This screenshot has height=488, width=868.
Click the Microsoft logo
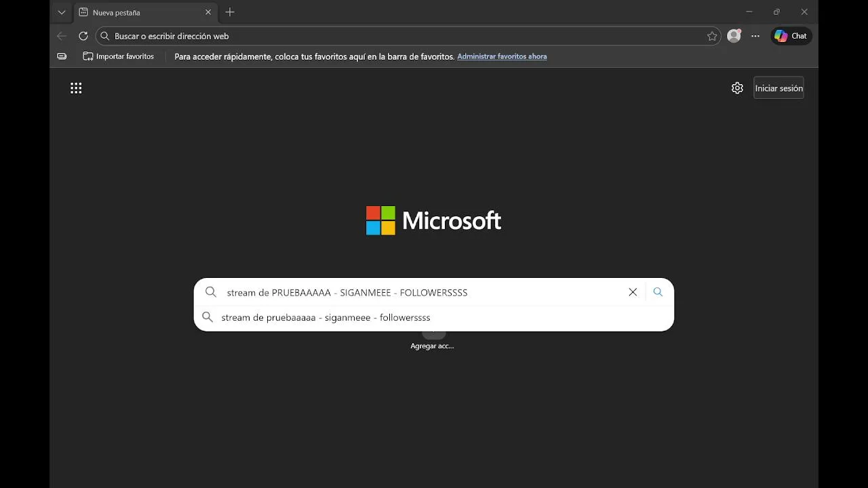click(433, 220)
